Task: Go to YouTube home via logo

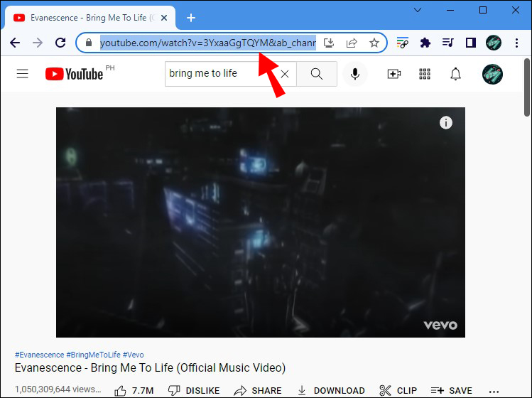Action: [x=74, y=74]
